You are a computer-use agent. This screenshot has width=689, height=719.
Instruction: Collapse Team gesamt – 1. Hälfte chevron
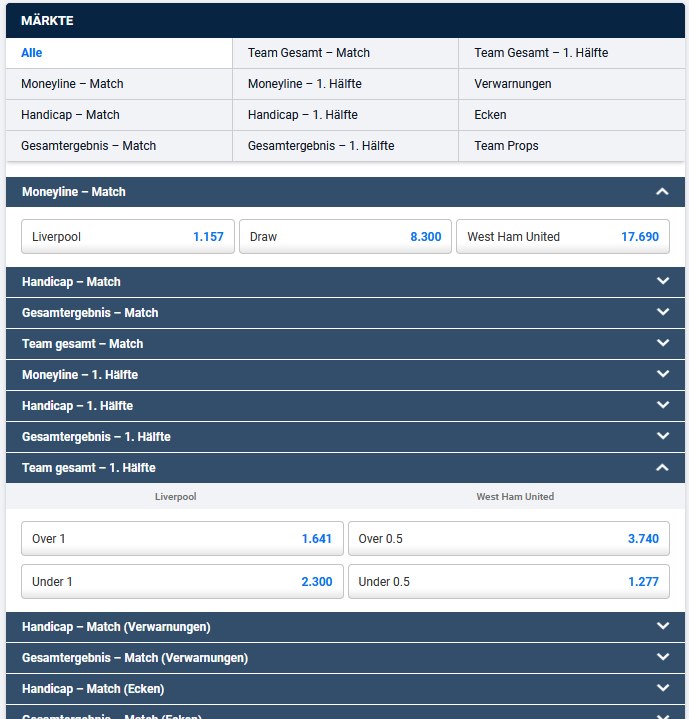tap(662, 467)
